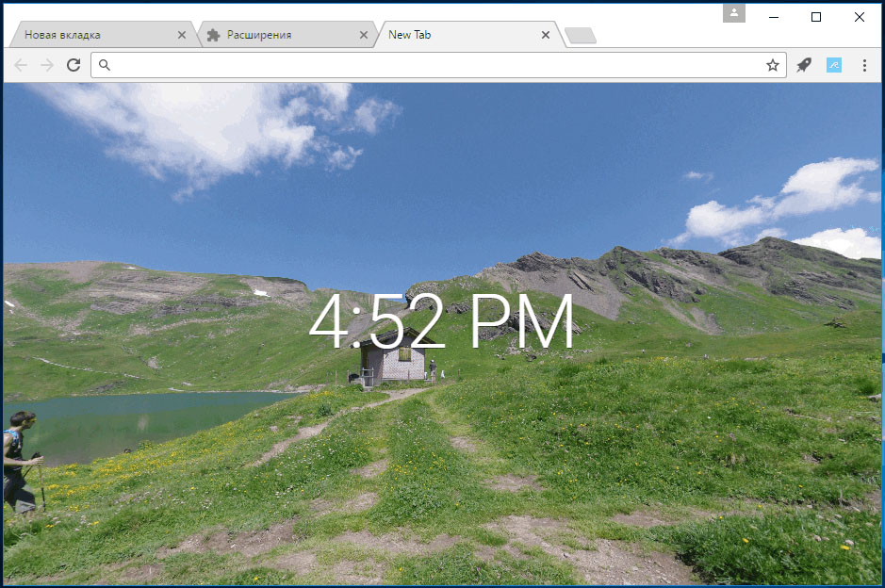Go back to the previous page
885x588 pixels.
21,65
